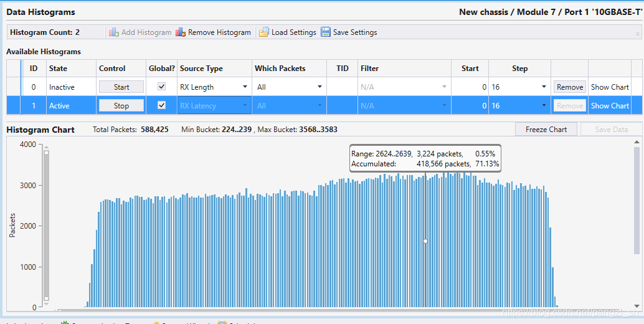644x324 pixels.
Task: Click Start value field in row 0
Action: pos(470,87)
